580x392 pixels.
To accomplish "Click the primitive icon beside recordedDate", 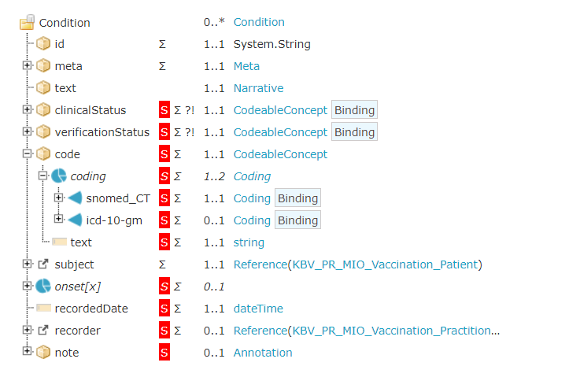I will tap(43, 309).
